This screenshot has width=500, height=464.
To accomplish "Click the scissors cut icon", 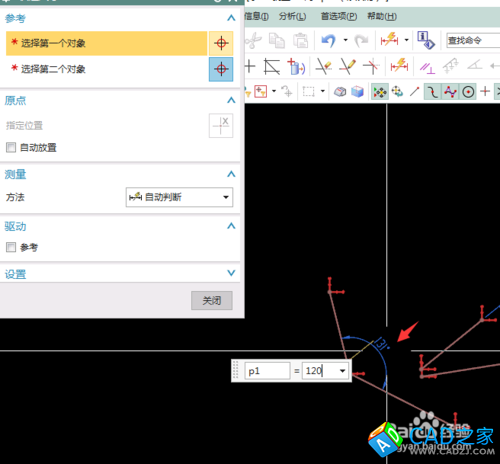I will click(x=254, y=41).
